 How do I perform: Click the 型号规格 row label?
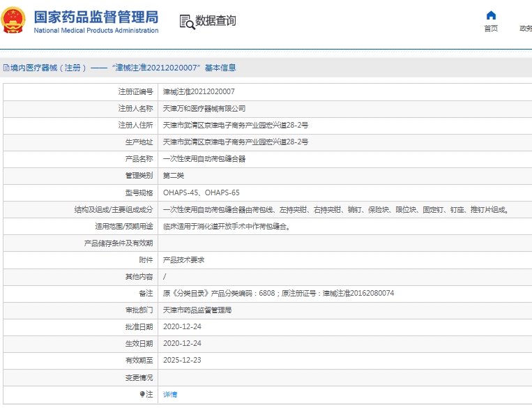pyautogui.click(x=139, y=192)
